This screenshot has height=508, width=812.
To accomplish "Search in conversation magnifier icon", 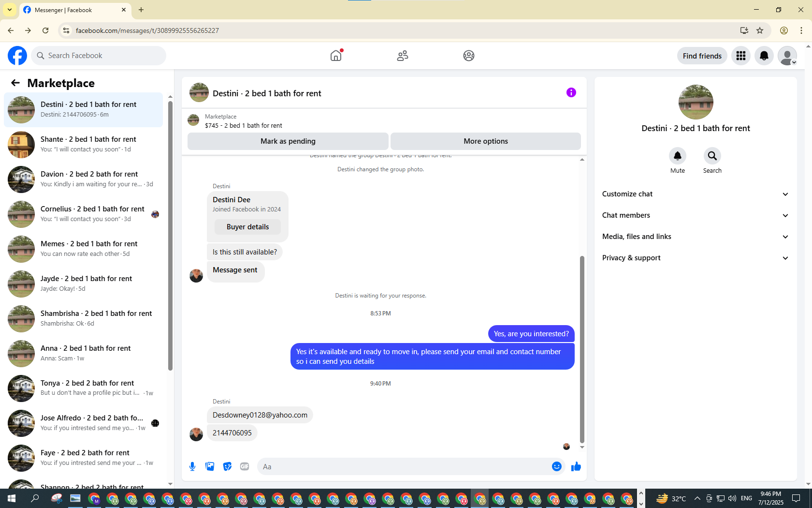I will (x=712, y=156).
